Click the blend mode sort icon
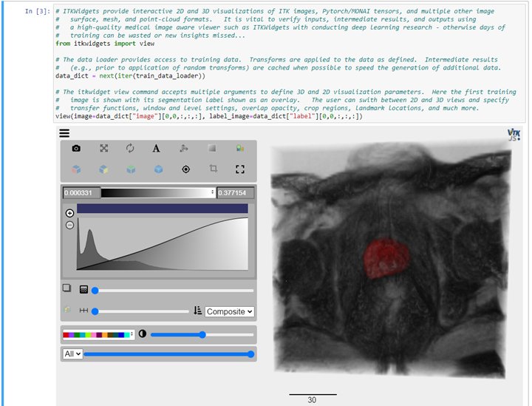 coord(198,311)
